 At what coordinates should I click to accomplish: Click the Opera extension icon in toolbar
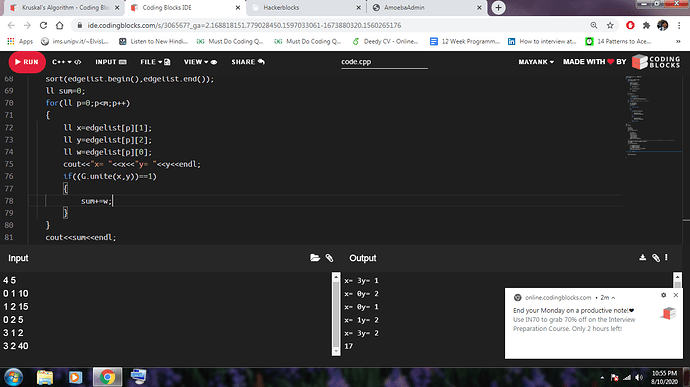[x=630, y=26]
